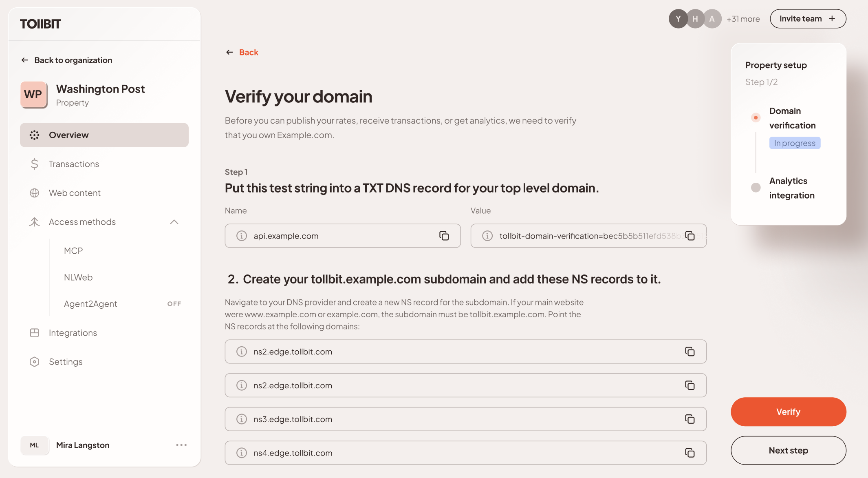Viewport: 868px width, 478px height.
Task: Select the Domain verification step indicator
Action: tap(756, 117)
